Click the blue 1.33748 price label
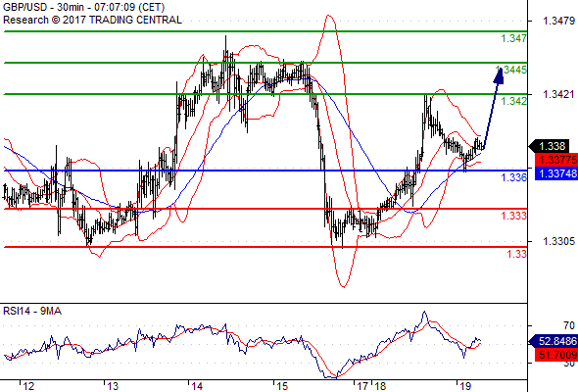 tap(555, 173)
